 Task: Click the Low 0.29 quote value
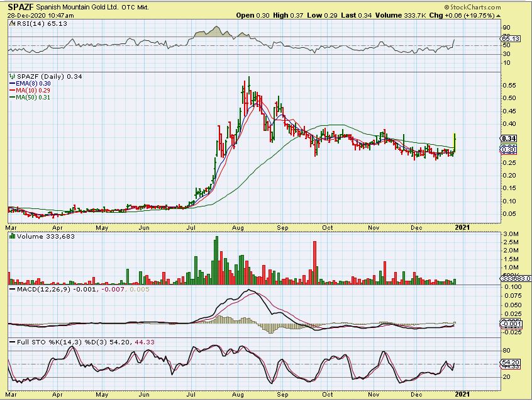point(322,15)
